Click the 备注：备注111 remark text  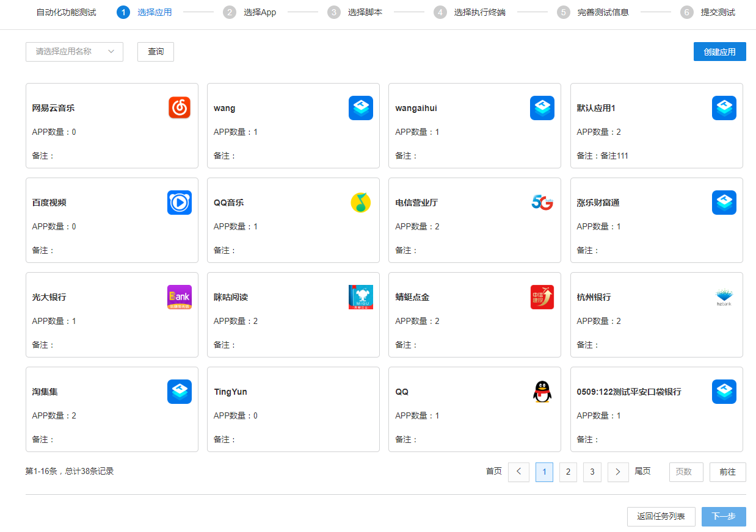(603, 156)
